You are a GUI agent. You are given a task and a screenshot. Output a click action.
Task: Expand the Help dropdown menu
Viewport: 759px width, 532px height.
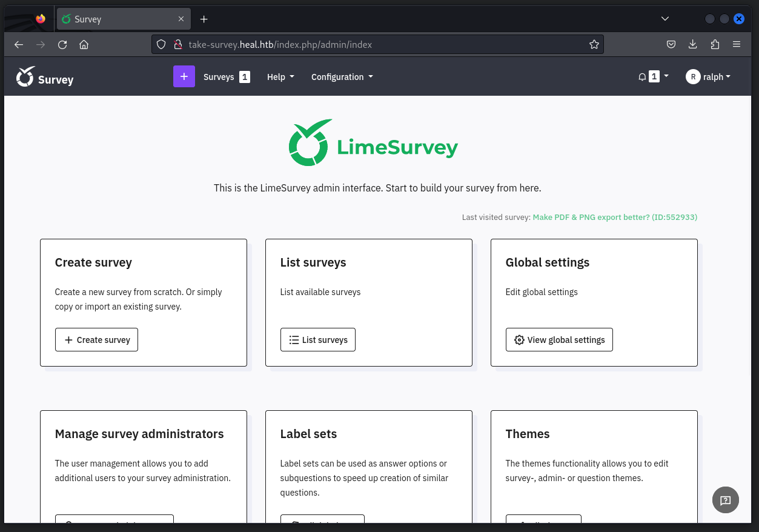280,77
